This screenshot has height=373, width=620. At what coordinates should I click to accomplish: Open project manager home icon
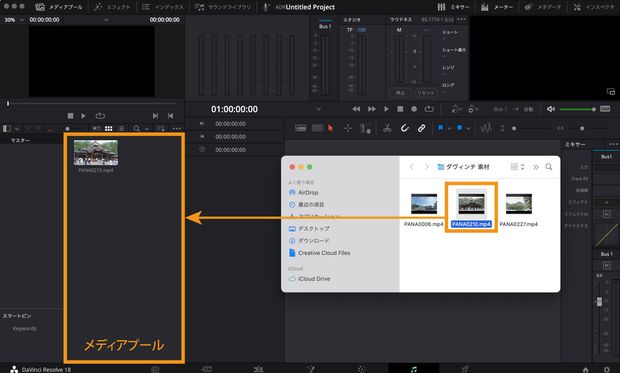tap(586, 369)
